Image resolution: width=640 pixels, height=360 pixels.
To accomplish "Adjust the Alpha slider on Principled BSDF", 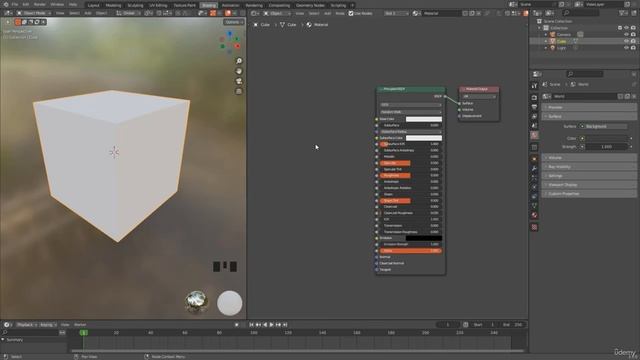I will pos(411,251).
